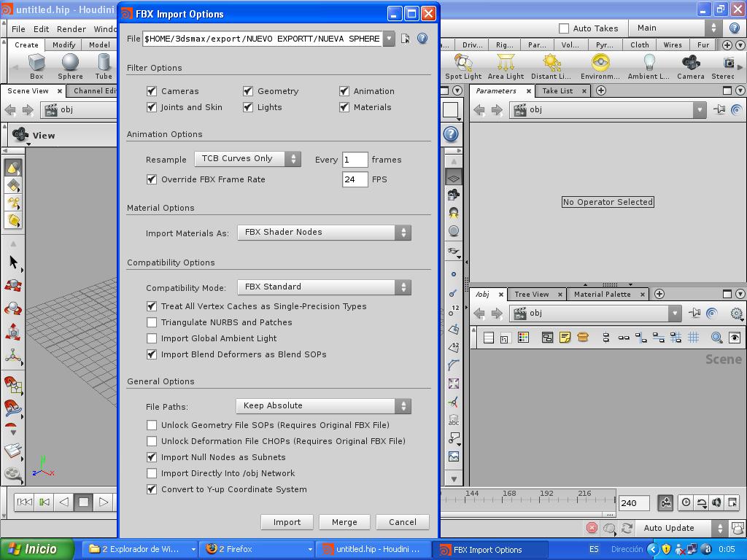
Task: Enable Triangulate NURBS and Patches
Action: 152,322
